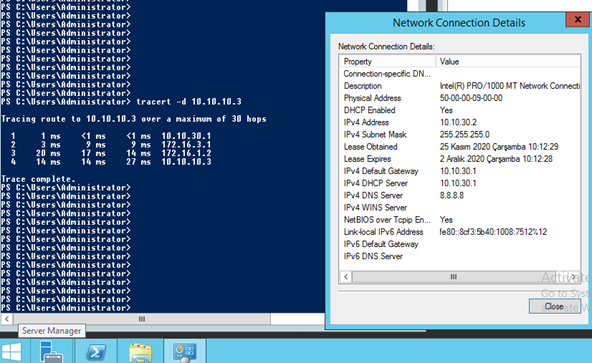
Task: Open File Explorer from the taskbar
Action: (140, 352)
